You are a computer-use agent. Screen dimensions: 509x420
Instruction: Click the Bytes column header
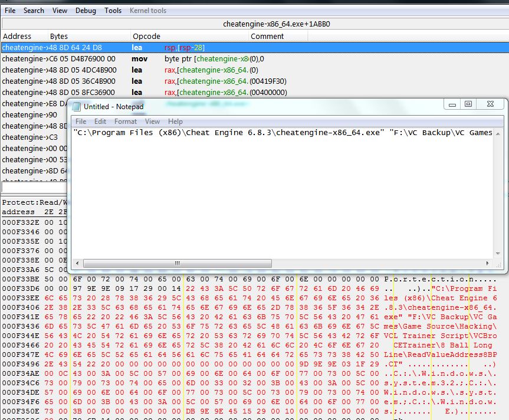click(x=59, y=37)
